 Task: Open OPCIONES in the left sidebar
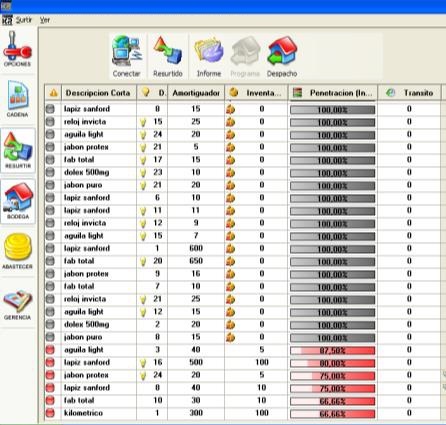[x=17, y=49]
